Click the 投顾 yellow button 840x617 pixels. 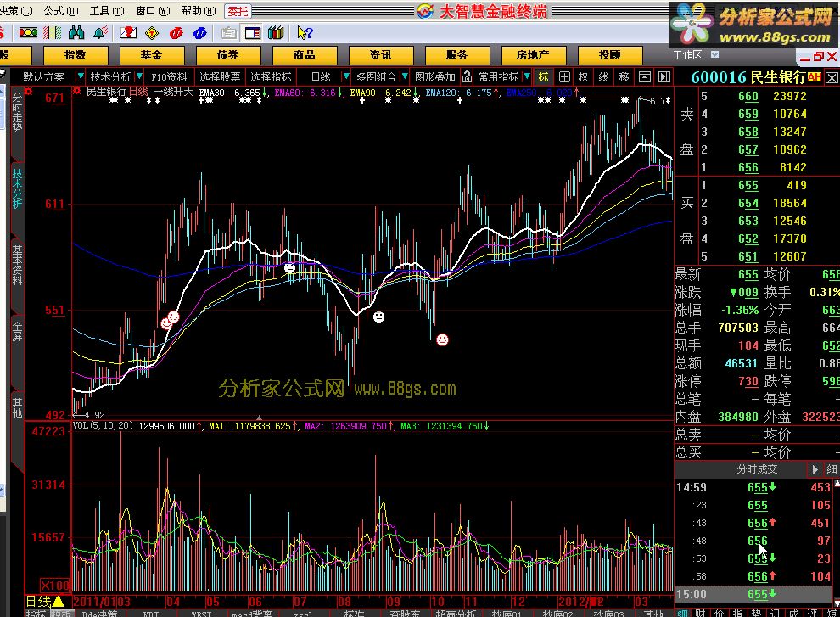click(610, 55)
